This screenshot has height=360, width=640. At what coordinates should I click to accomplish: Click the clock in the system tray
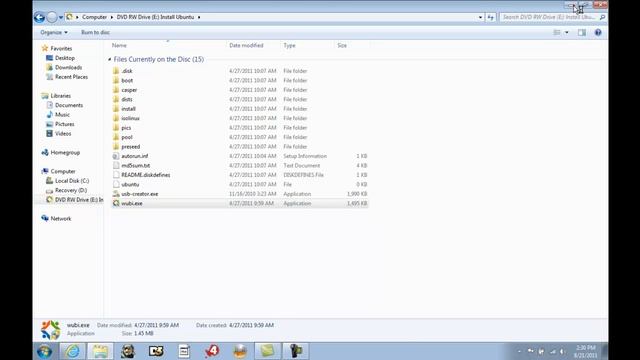(586, 351)
